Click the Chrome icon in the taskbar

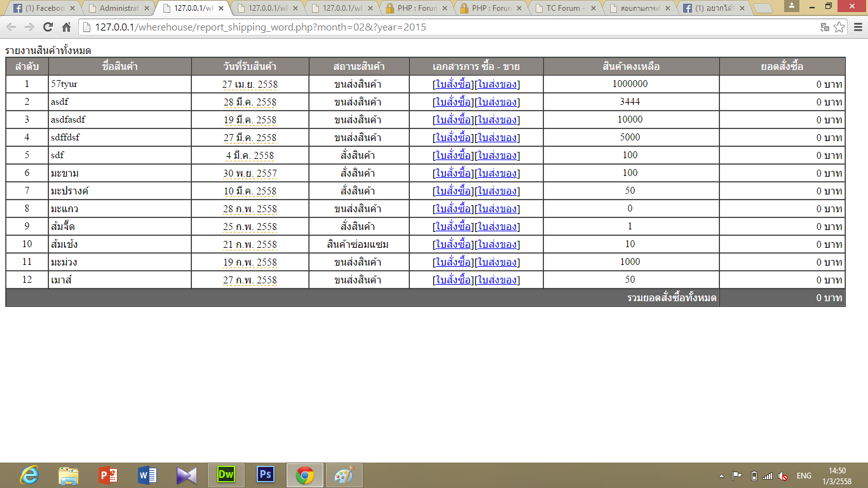coord(305,475)
